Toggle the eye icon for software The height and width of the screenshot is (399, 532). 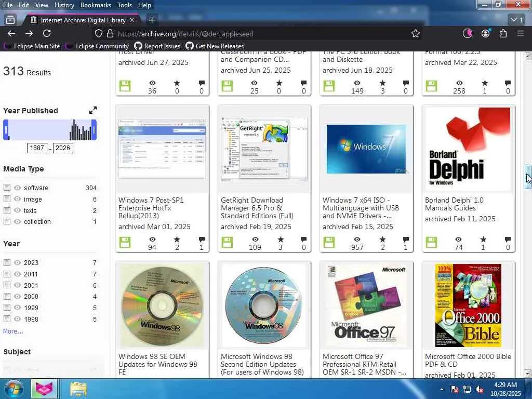[17, 188]
